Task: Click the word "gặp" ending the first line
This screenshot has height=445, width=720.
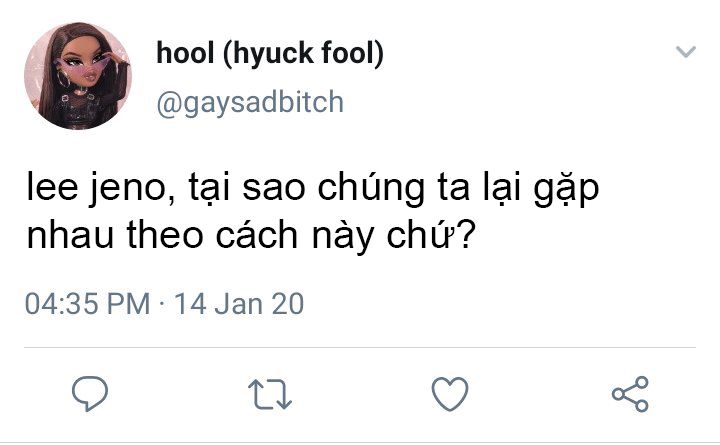Action: click(x=567, y=190)
